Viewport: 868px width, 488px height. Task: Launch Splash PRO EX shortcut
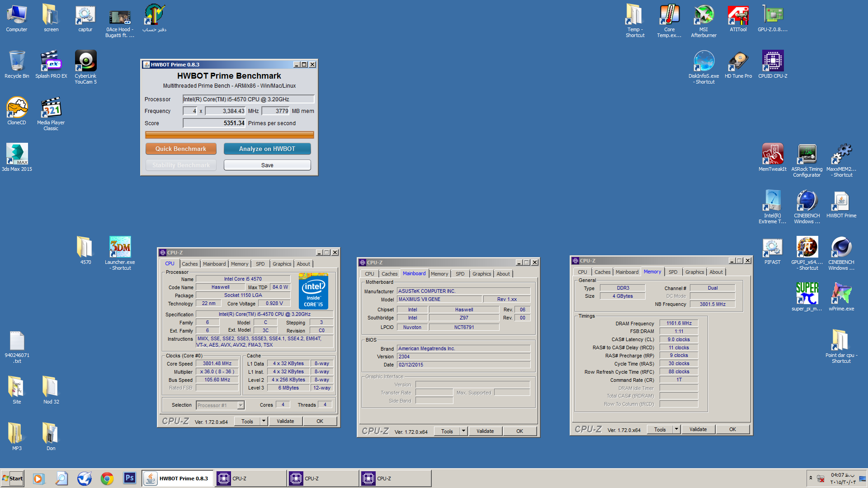(x=51, y=65)
